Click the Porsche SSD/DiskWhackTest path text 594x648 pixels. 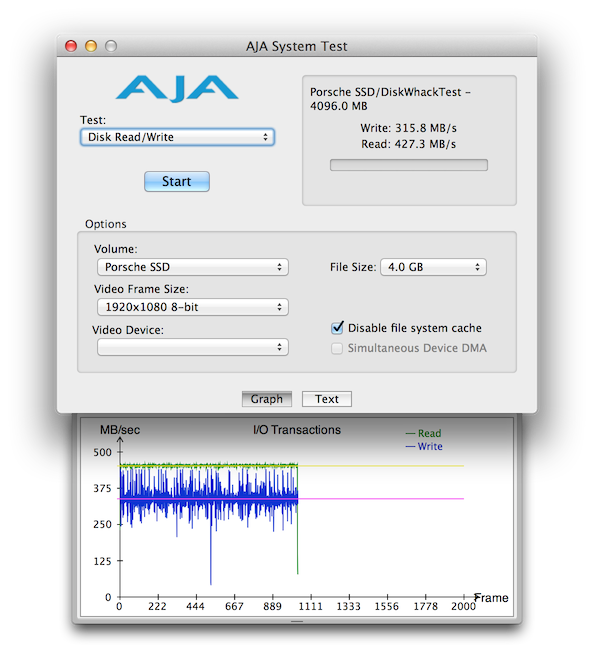click(390, 99)
